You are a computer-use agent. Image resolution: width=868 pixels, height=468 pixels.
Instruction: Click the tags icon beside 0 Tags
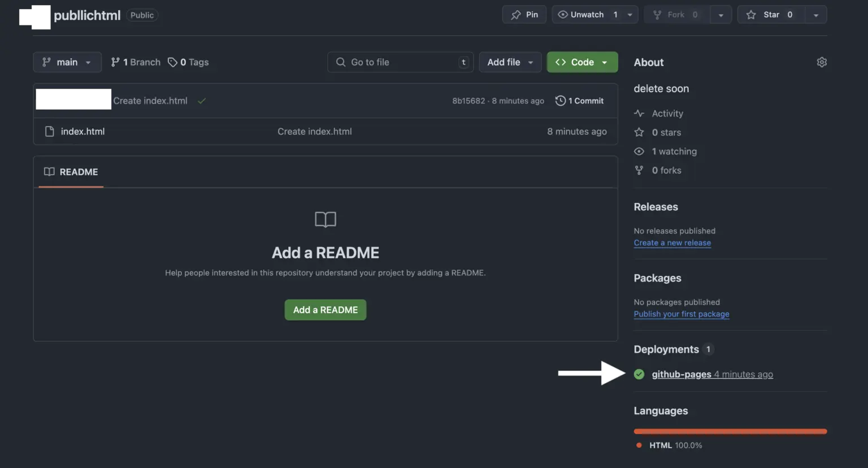[x=171, y=62]
